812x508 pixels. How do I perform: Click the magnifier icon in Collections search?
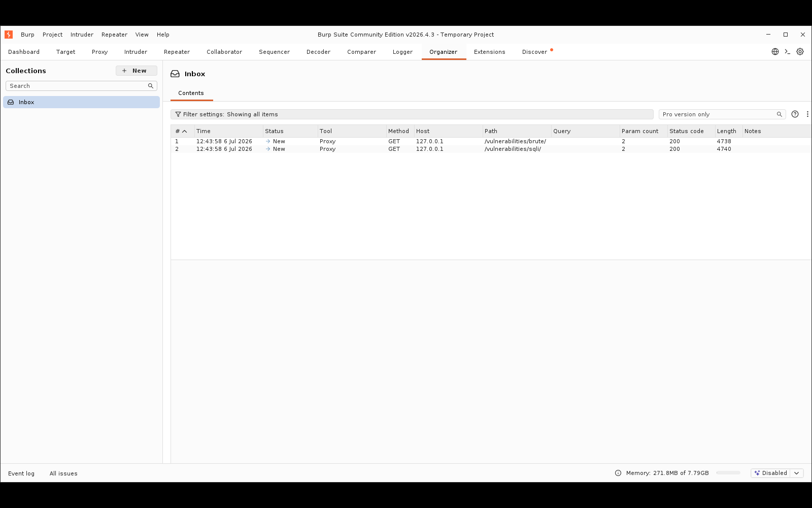151,86
